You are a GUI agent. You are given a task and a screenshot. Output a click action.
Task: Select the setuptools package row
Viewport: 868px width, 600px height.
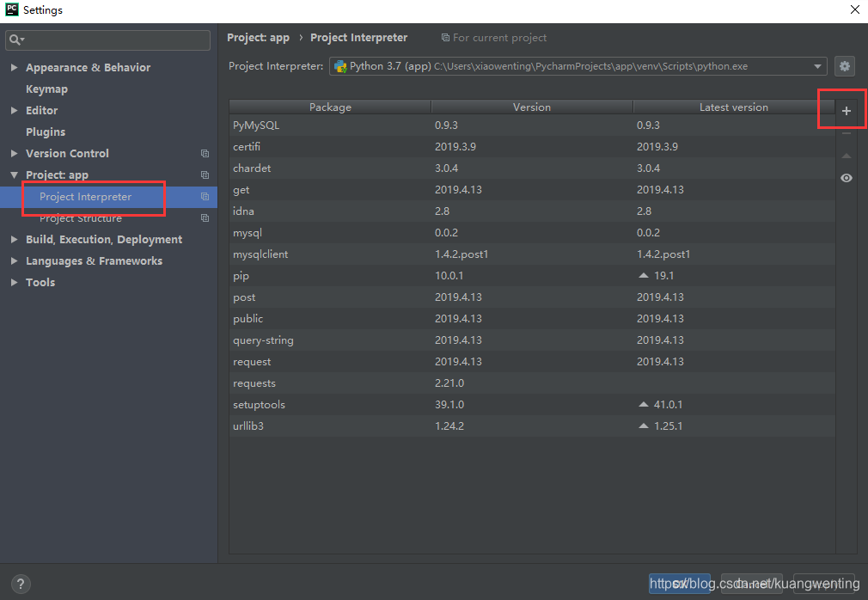[532, 405]
